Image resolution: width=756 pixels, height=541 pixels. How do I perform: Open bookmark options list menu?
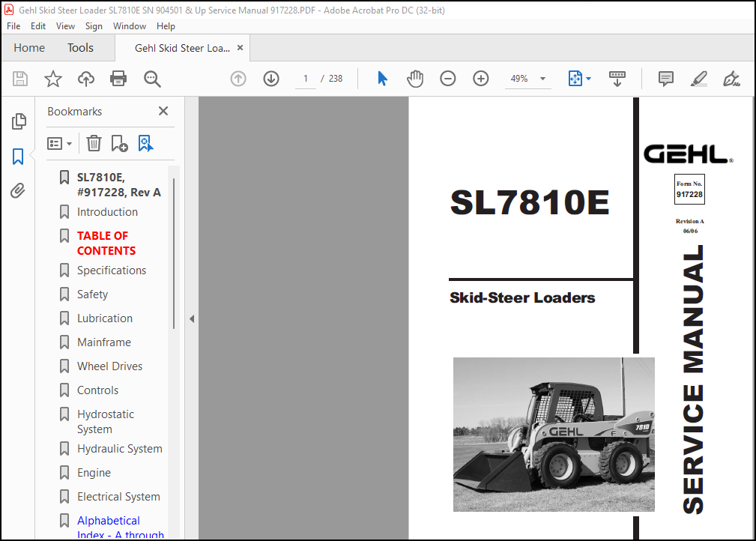point(60,144)
